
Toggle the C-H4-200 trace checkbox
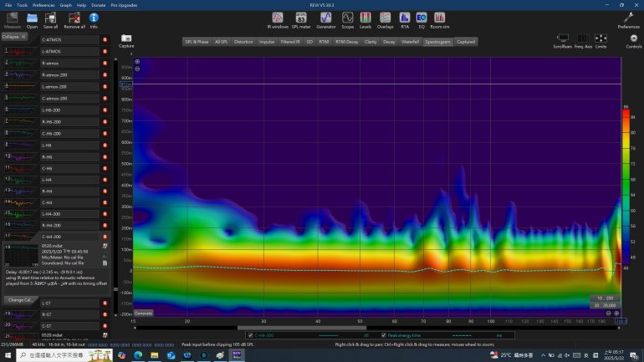click(250, 335)
